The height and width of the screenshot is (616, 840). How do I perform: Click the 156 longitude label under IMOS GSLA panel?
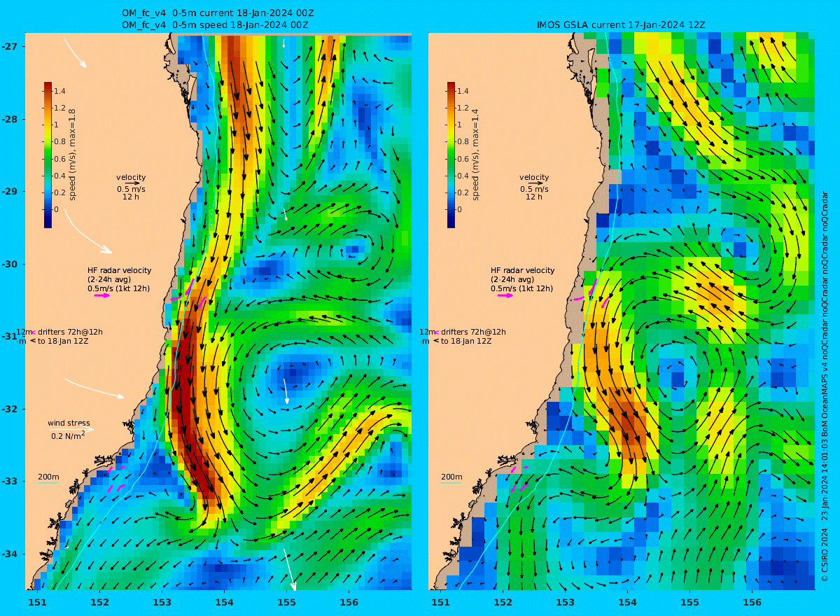[x=752, y=602]
